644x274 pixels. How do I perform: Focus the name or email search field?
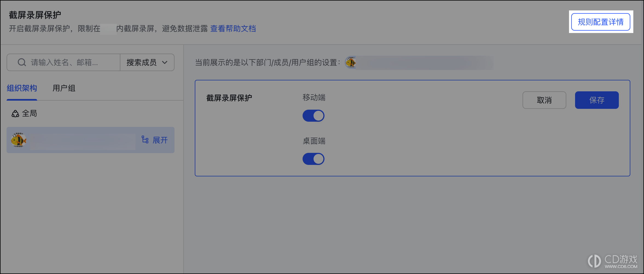(63, 62)
